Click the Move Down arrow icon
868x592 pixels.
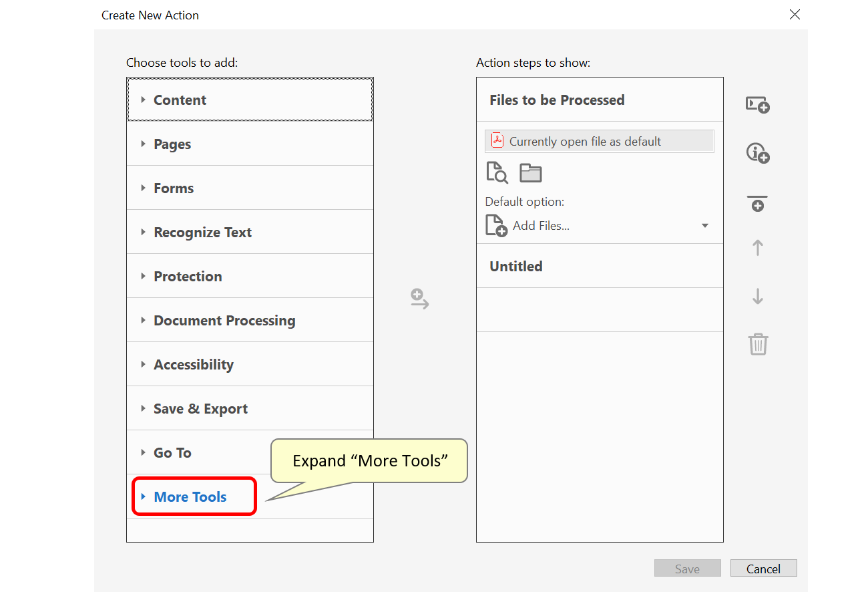point(758,296)
